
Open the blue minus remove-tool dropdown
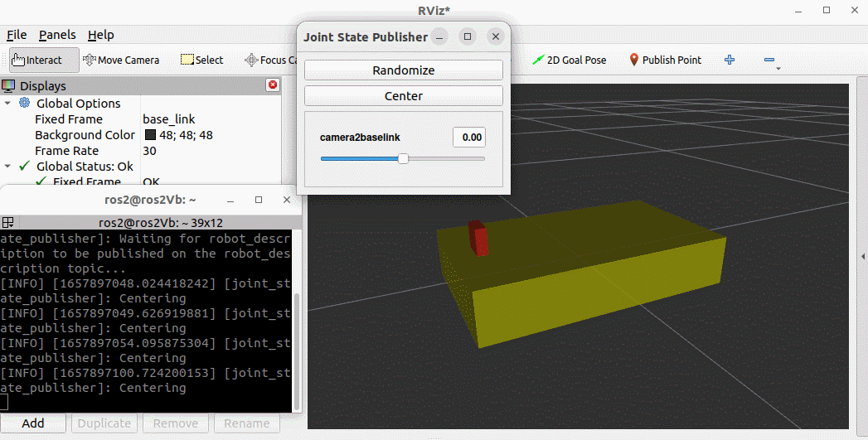pos(771,61)
